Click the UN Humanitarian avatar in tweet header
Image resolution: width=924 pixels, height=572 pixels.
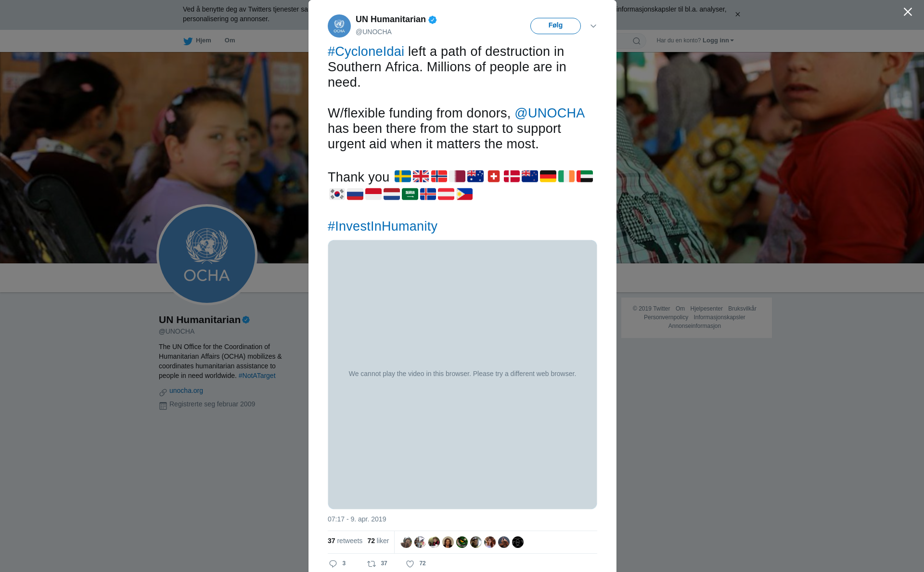coord(339,26)
